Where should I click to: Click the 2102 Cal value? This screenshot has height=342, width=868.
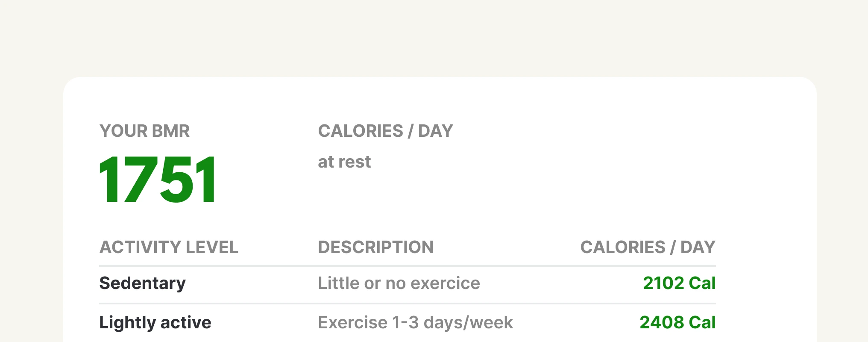point(679,283)
